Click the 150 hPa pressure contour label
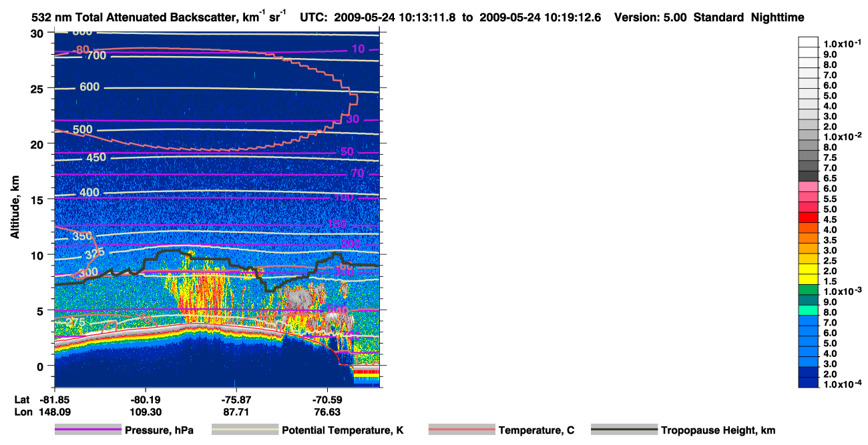The width and height of the screenshot is (868, 445). pyautogui.click(x=337, y=225)
